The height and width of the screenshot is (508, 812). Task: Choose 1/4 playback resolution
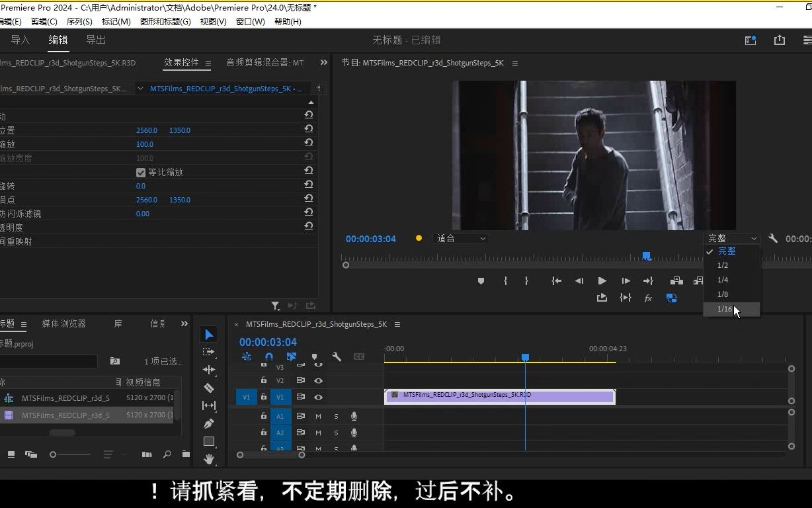coord(731,280)
